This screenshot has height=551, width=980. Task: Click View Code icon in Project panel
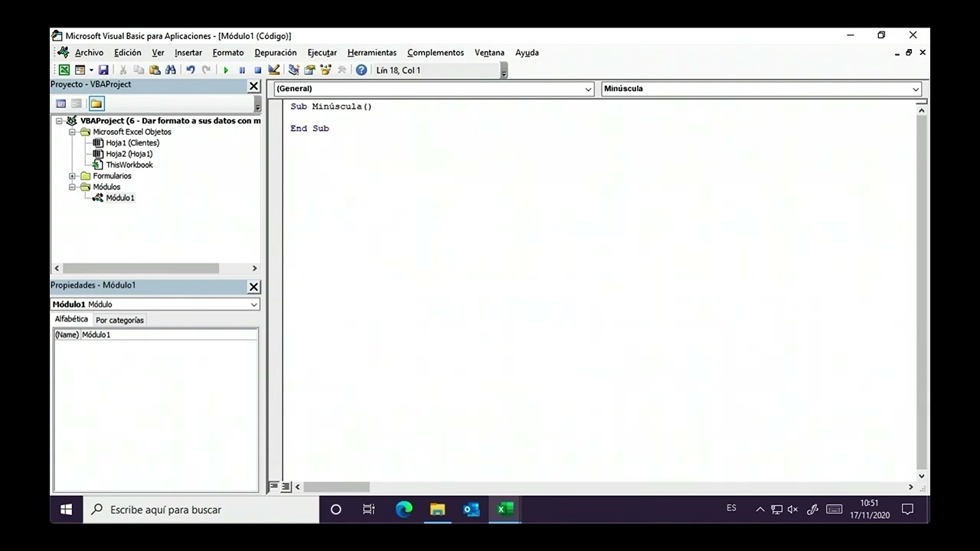[x=61, y=103]
